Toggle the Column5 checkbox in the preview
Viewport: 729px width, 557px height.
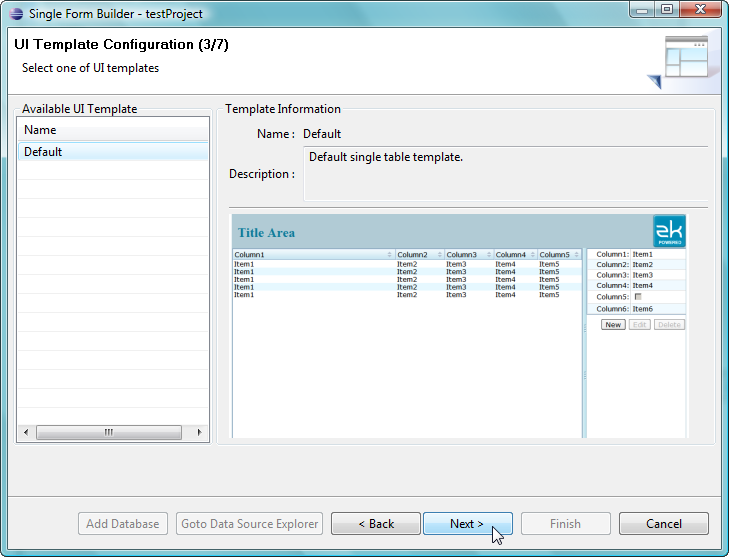(637, 297)
